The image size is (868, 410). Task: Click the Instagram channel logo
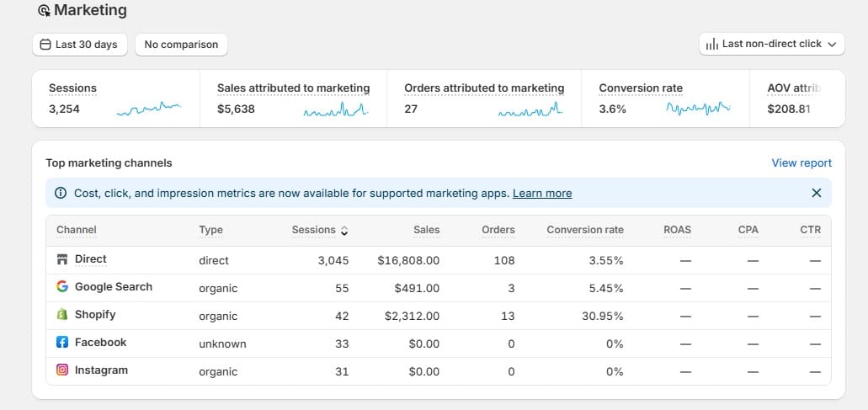tap(62, 370)
